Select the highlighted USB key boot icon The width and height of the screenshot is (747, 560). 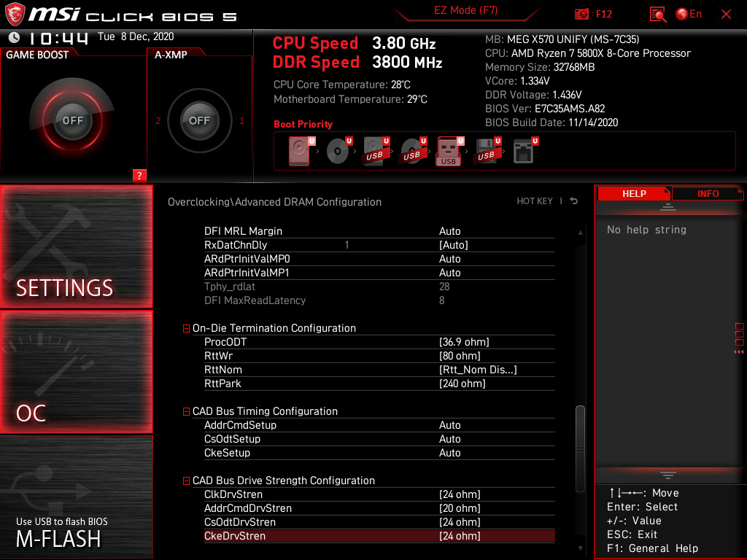click(449, 152)
